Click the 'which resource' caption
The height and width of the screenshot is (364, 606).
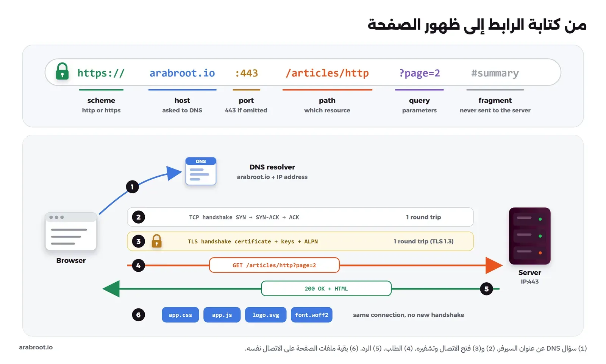[x=327, y=110]
